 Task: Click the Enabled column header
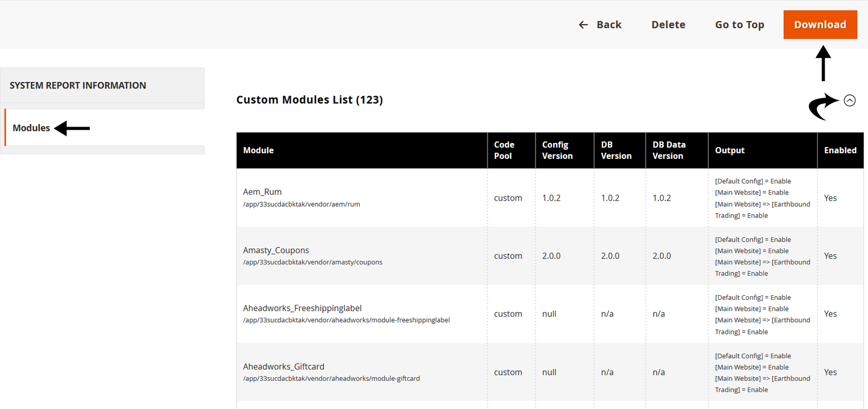click(840, 150)
